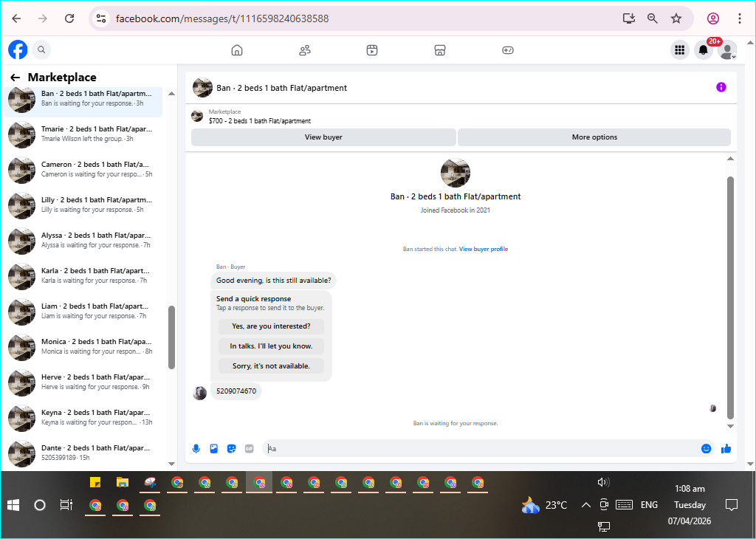The width and height of the screenshot is (756, 539).
Task: Click the message thread scrollbar thumb
Action: [x=730, y=298]
